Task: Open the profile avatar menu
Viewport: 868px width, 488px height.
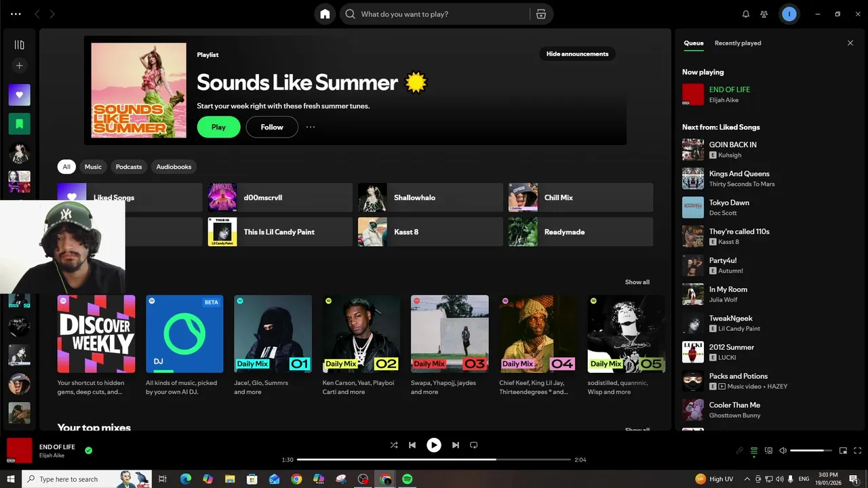Action: click(789, 14)
